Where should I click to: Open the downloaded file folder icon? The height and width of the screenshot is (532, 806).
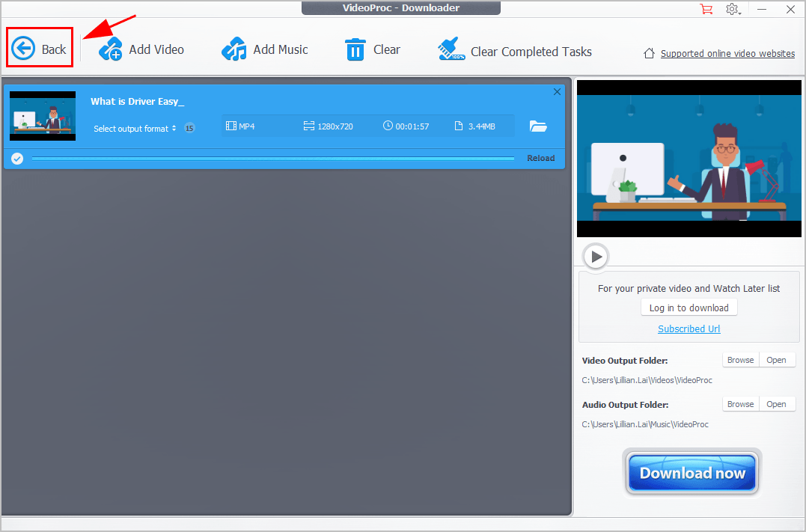tap(538, 126)
